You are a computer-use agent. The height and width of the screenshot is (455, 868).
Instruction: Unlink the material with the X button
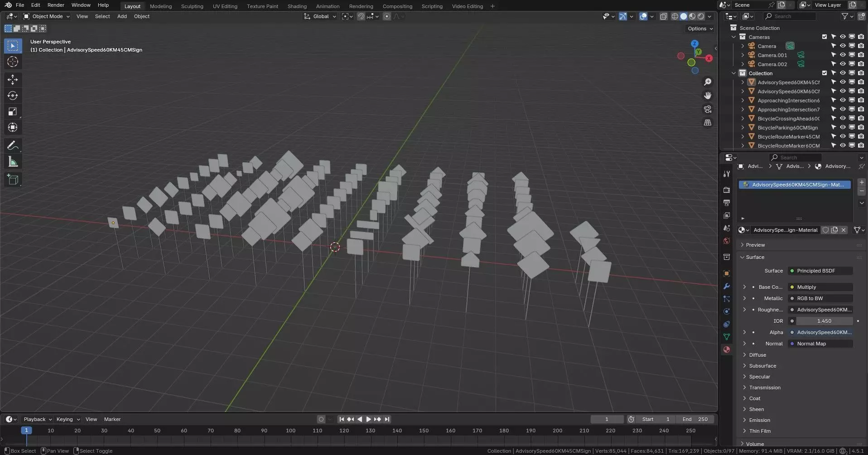844,230
